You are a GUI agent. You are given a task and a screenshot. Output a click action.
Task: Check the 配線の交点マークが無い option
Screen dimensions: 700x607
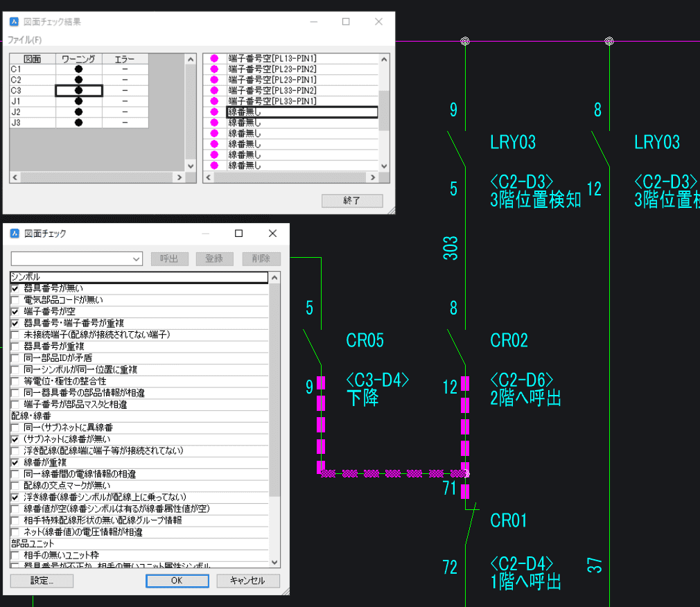[x=15, y=486]
